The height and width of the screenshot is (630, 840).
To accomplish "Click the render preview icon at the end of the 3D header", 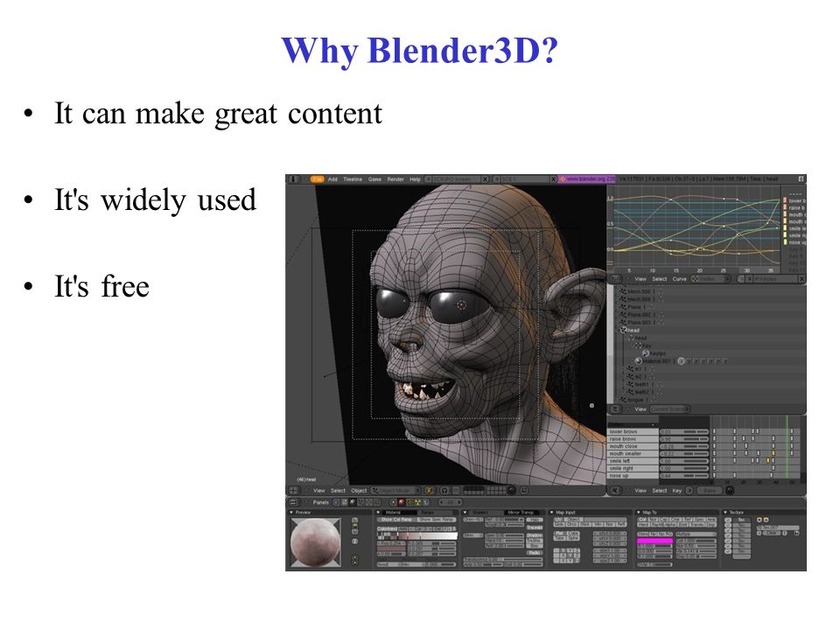I will [x=524, y=490].
